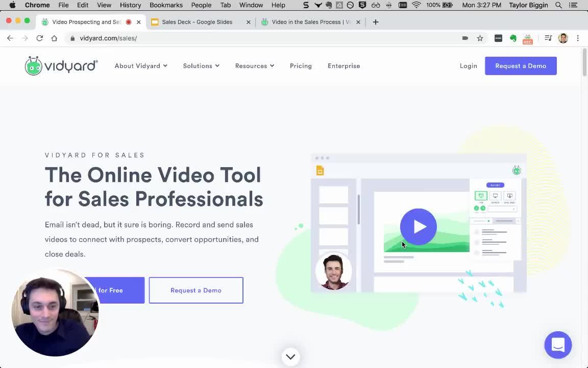Expand Solutions dropdown menu
Viewport: 588px width, 368px height.
click(201, 66)
